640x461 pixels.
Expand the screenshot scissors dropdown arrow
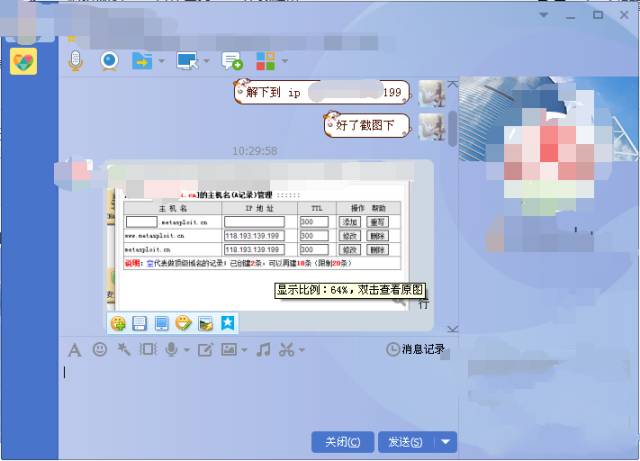pos(302,350)
